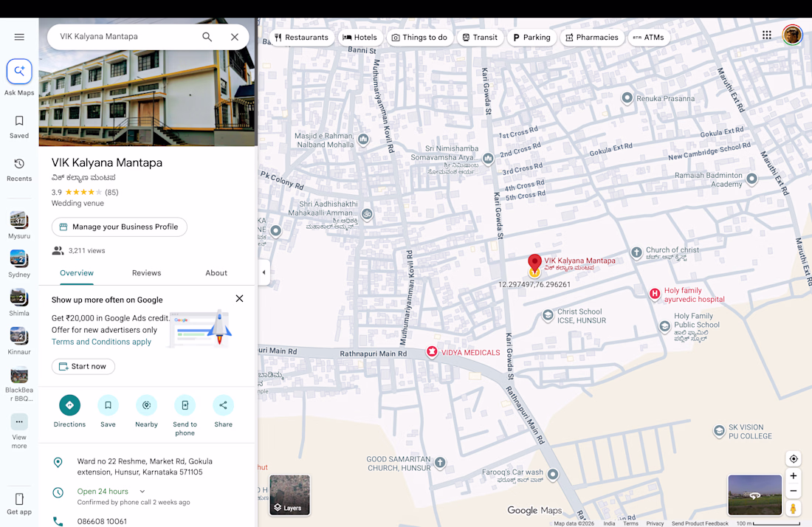Image resolution: width=812 pixels, height=527 pixels.
Task: Open the Kinnaur recent item
Action: (x=19, y=340)
